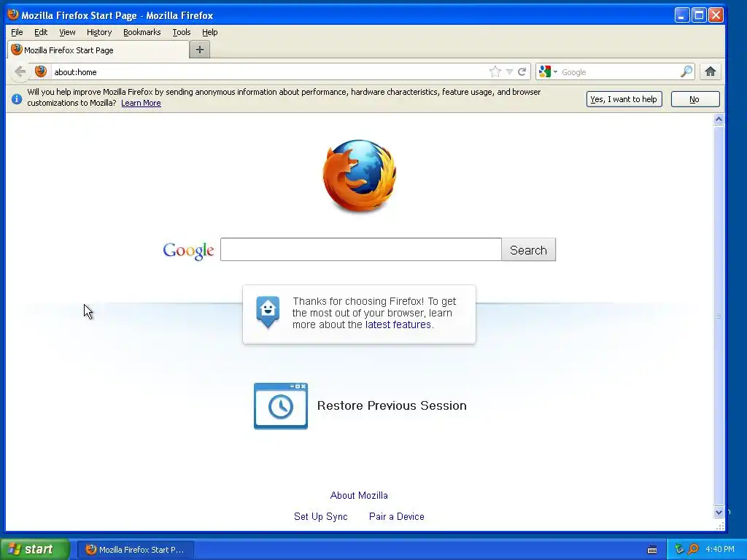Click the large Firefox logo

[x=359, y=176]
